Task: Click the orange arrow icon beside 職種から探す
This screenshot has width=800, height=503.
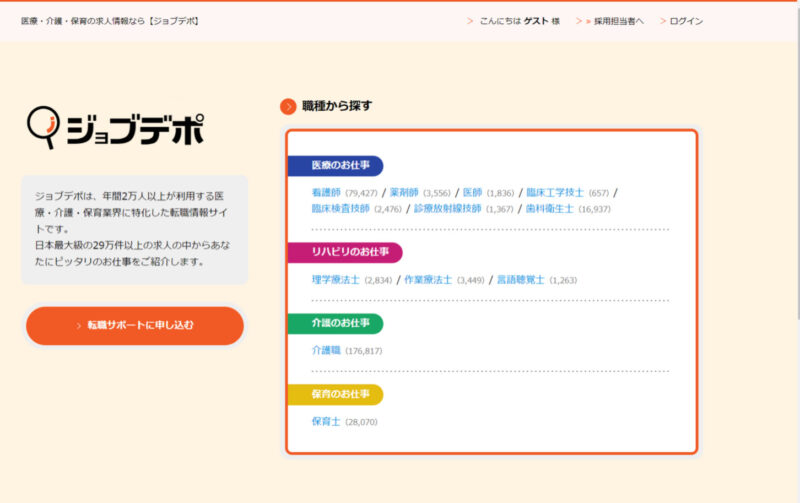Action: pyautogui.click(x=288, y=107)
